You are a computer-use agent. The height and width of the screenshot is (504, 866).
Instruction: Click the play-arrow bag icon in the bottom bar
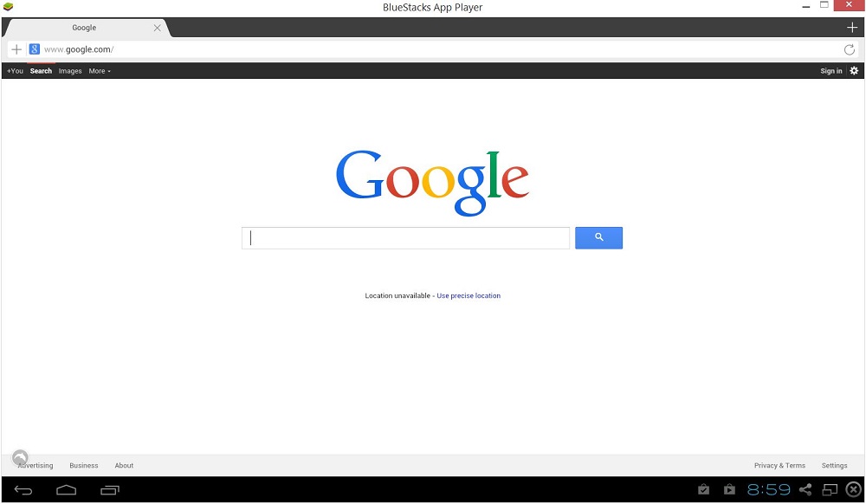729,489
